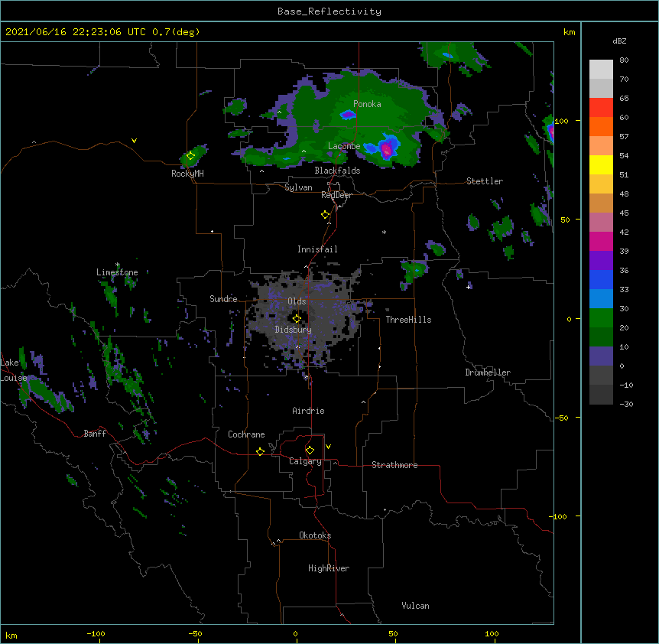Click the 45 value on the dBZ legend
The height and width of the screenshot is (644, 659).
click(624, 213)
